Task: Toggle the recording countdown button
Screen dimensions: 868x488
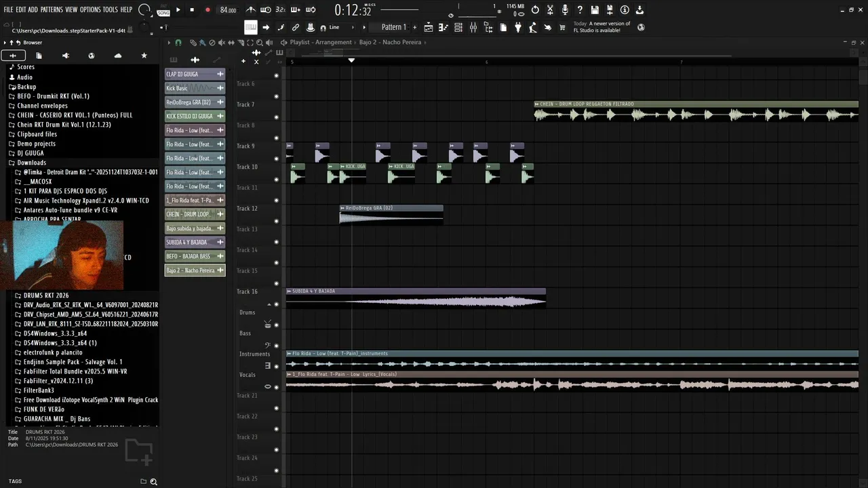Action: click(281, 9)
